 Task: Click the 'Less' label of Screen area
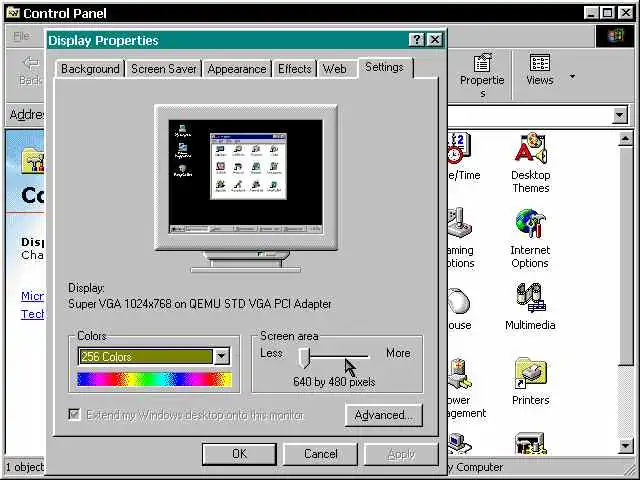tap(271, 353)
